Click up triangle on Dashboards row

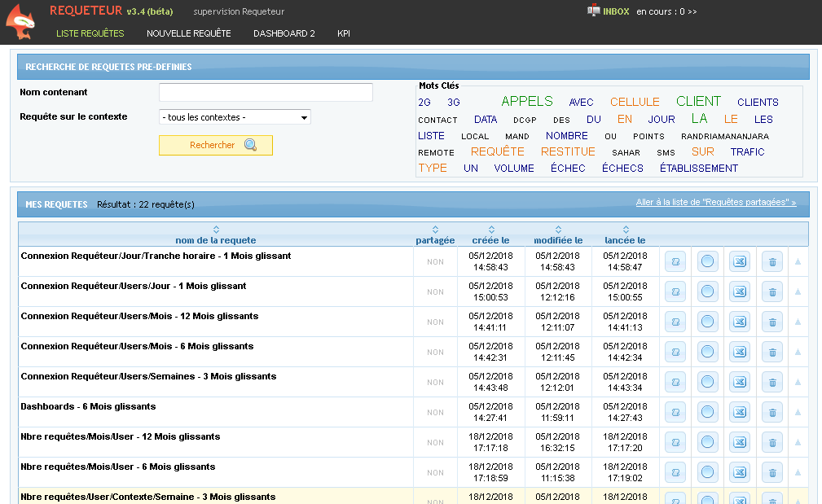click(x=798, y=412)
